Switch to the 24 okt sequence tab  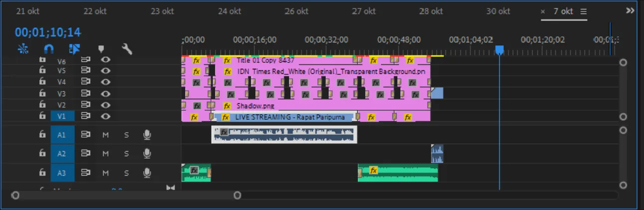pyautogui.click(x=230, y=11)
